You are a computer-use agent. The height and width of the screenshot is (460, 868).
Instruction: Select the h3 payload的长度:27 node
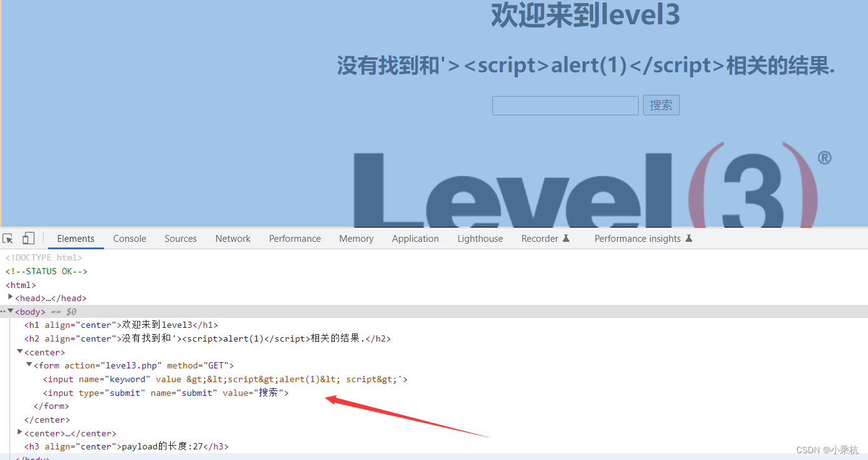click(x=126, y=447)
